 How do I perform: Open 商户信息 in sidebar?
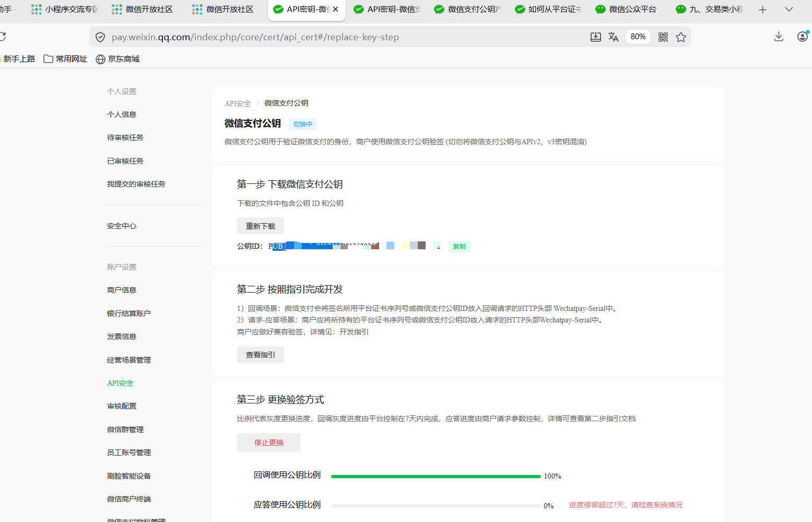(122, 290)
